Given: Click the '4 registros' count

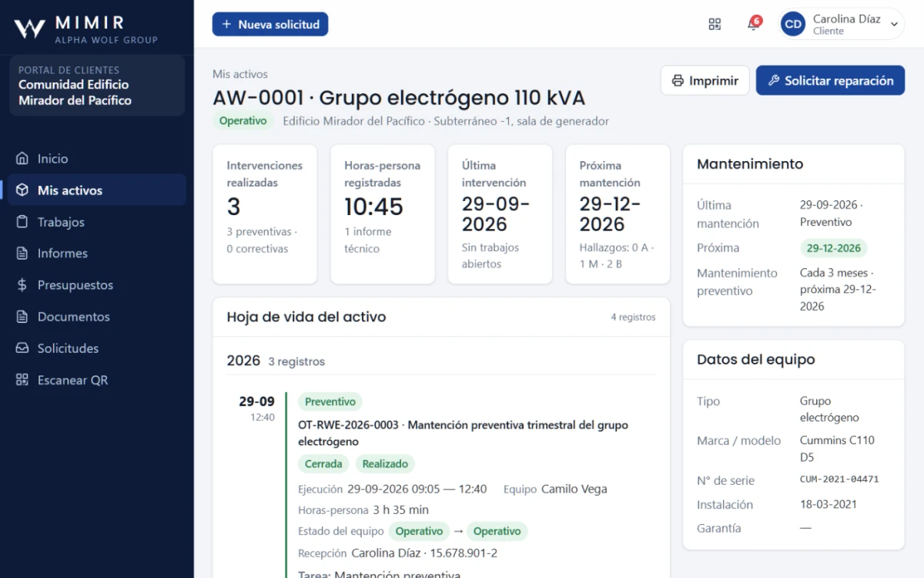Looking at the screenshot, I should pyautogui.click(x=634, y=317).
